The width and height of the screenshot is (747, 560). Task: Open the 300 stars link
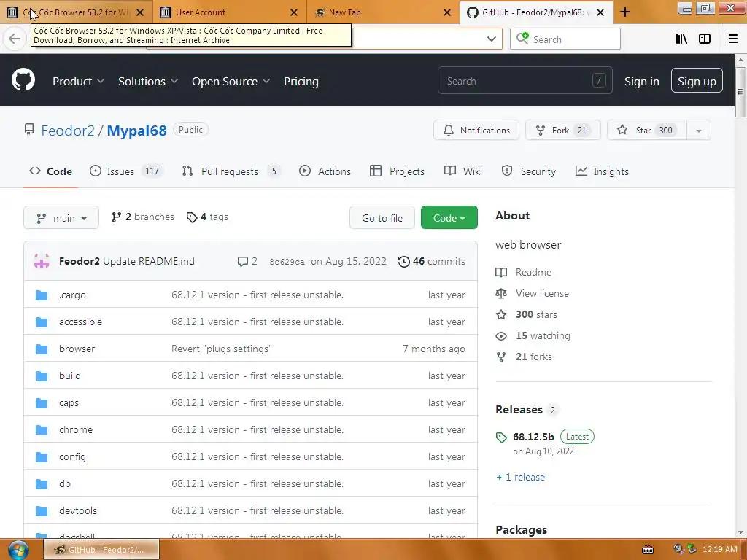tap(527, 314)
